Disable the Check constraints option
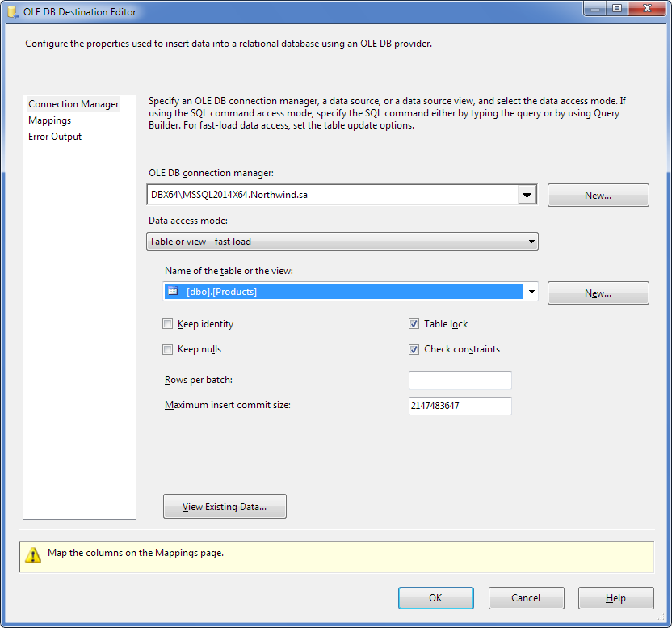This screenshot has width=672, height=628. [x=414, y=350]
